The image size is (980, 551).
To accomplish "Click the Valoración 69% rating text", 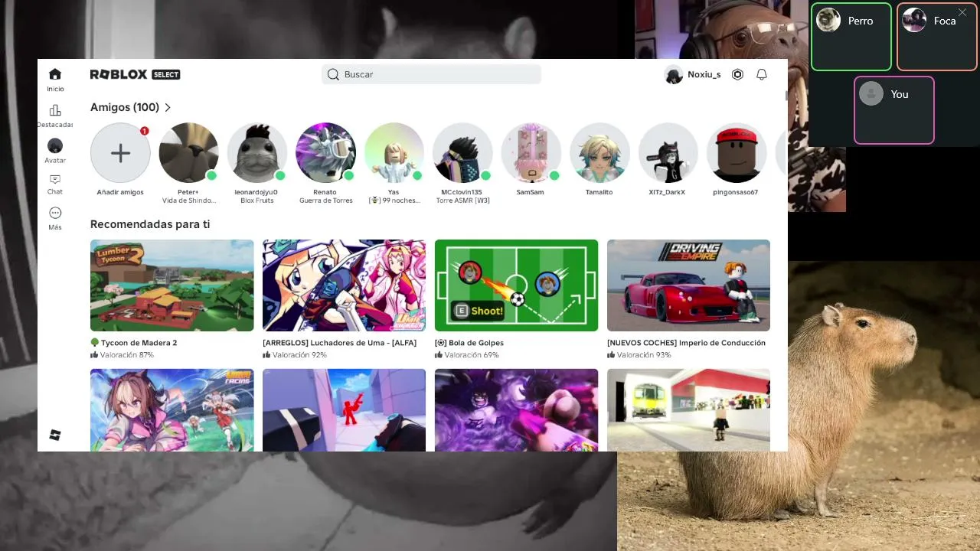I will 472,355.
